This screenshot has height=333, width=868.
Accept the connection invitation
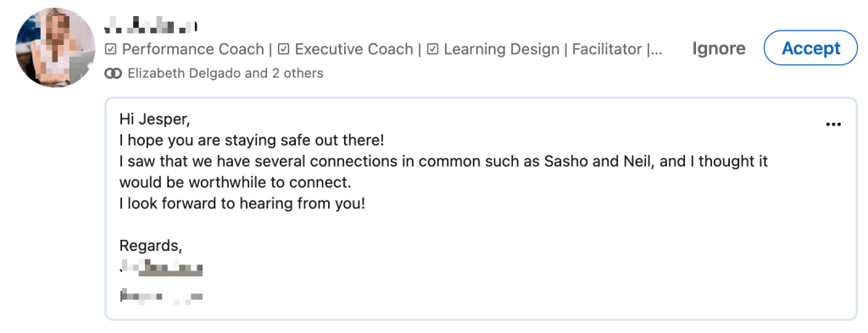pyautogui.click(x=810, y=48)
